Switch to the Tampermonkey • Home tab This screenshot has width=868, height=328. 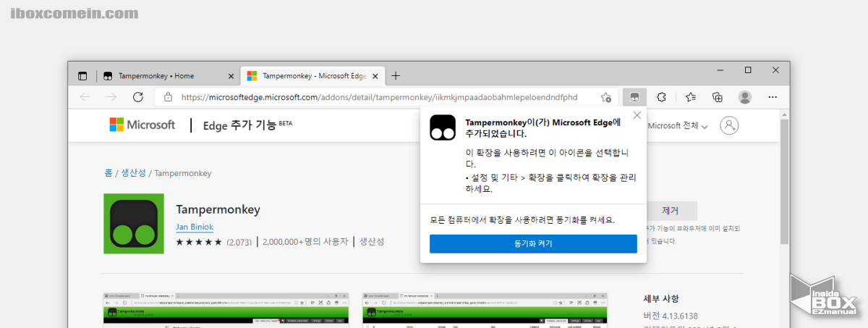pos(169,75)
